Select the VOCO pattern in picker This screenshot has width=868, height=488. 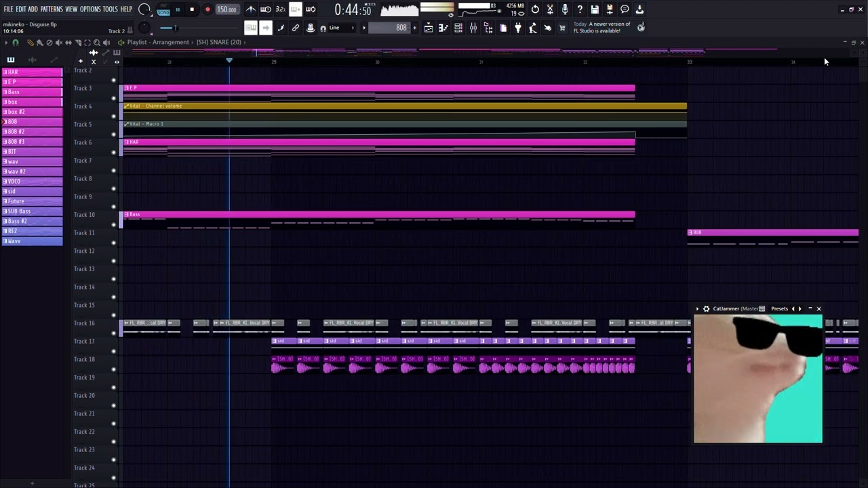click(x=32, y=182)
